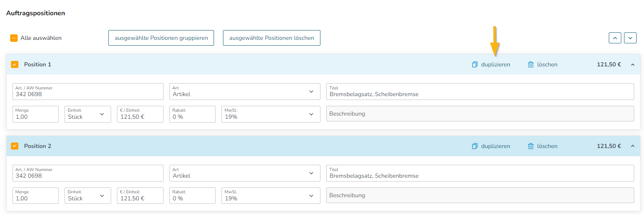
Task: Click the Menge field in Position 2
Action: tap(36, 196)
